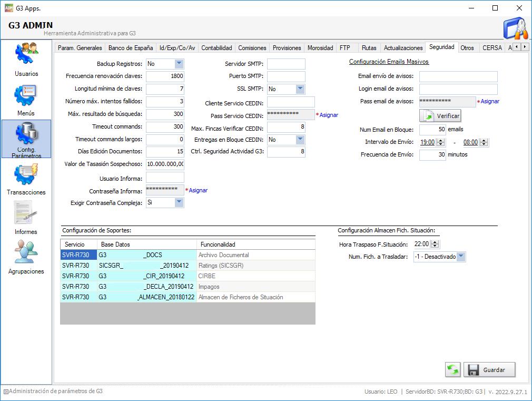This screenshot has height=401, width=532.
Task: Click the ADM app icon in title bar
Action: pos(8,8)
